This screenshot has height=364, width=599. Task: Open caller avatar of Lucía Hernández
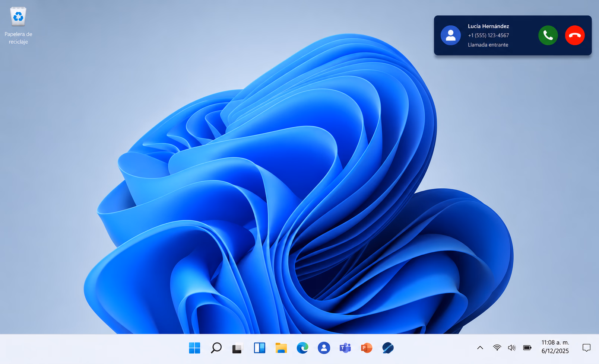click(451, 35)
